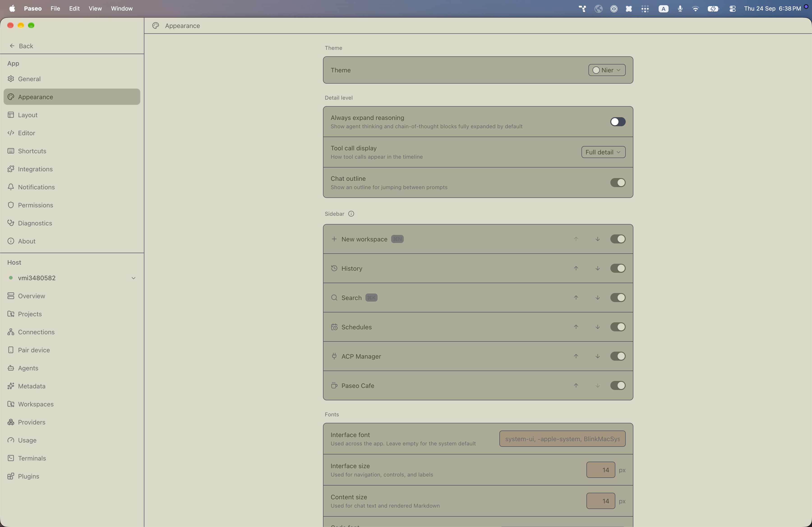Move Schedules row up with arrow
Viewport: 812px width, 527px height.
click(x=576, y=327)
